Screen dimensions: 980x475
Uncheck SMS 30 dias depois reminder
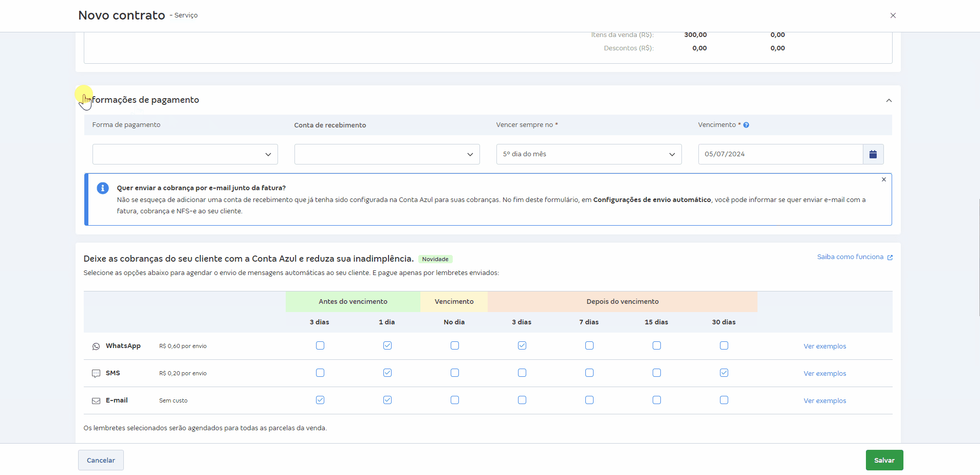coord(724,373)
